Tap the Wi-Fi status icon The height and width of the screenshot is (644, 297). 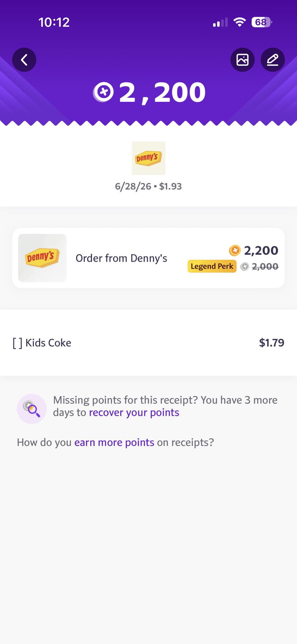click(239, 22)
